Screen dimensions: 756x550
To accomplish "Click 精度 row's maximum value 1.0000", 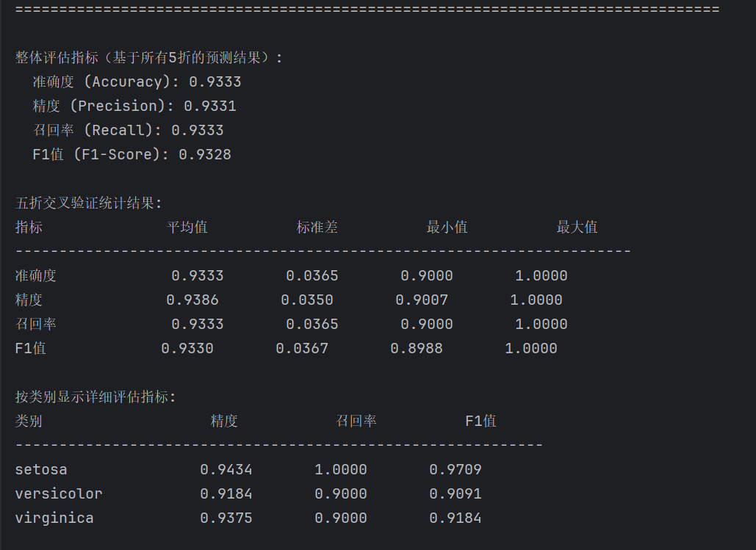I will tap(536, 300).
